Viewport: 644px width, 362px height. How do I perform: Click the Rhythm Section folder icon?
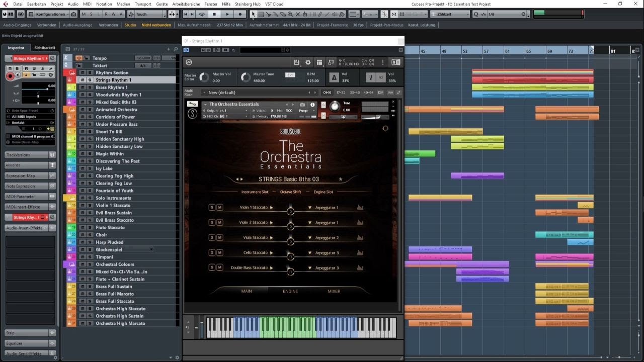click(x=72, y=73)
